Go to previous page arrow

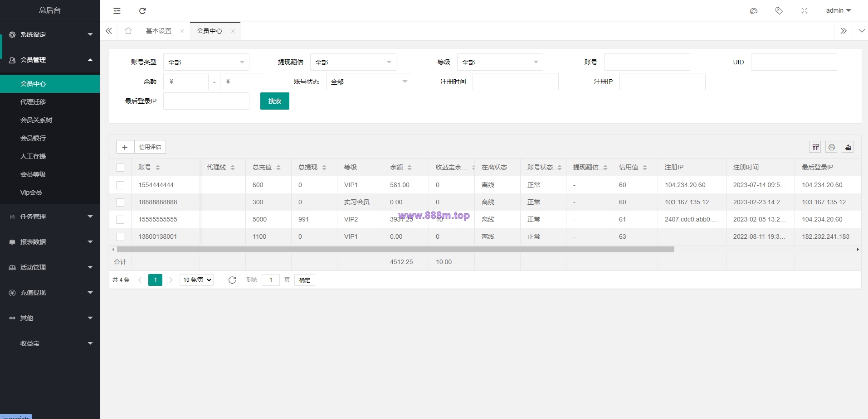pos(140,280)
